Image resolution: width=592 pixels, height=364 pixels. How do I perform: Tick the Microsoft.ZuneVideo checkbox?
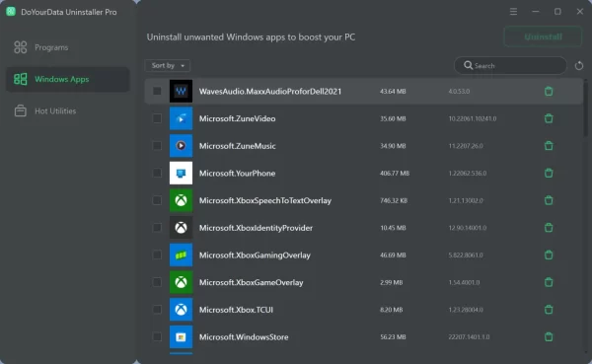tap(157, 118)
